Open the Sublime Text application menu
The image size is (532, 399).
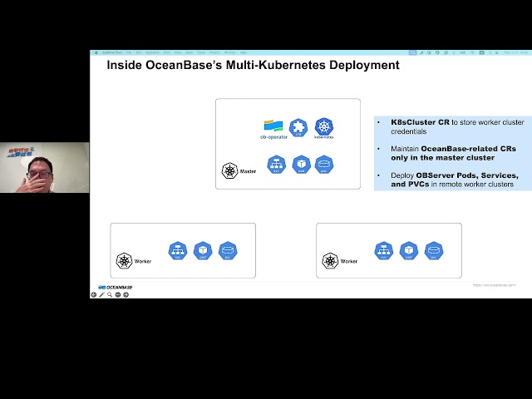112,52
